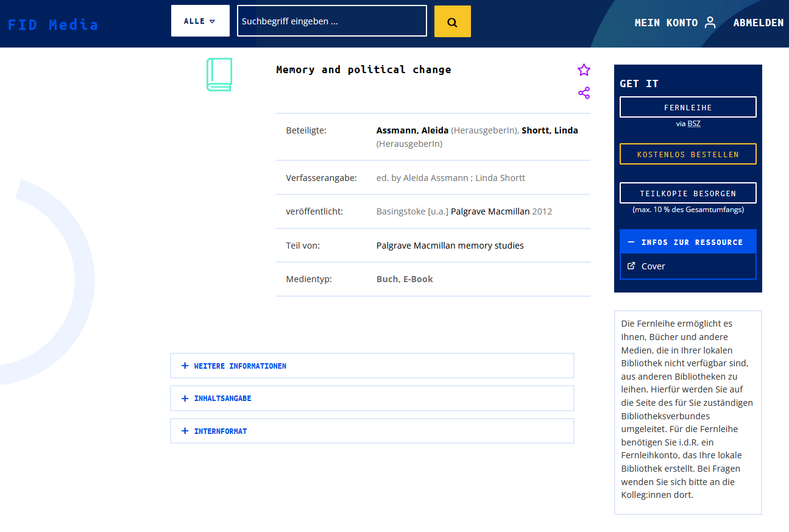Expand the Inhaltsangabe section
The height and width of the screenshot is (532, 789).
(372, 398)
